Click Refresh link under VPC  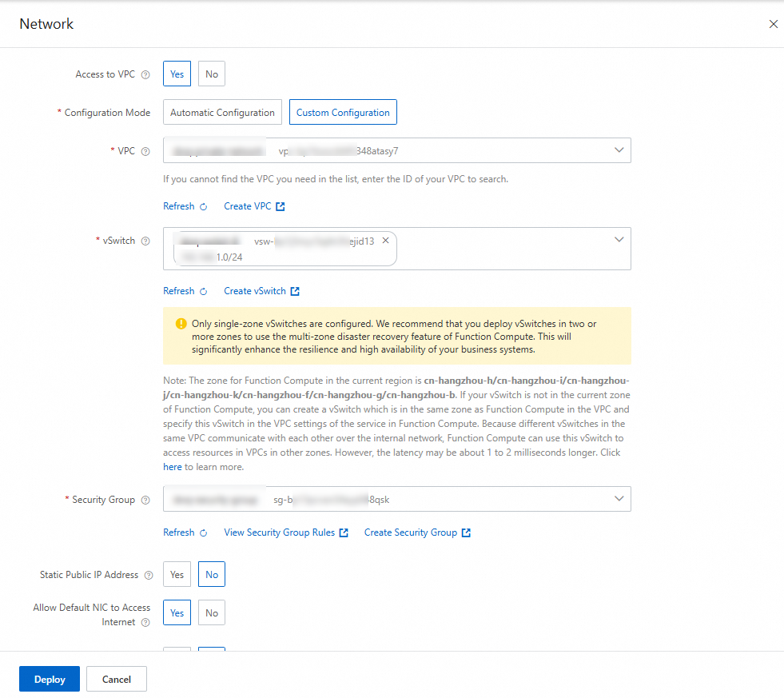(x=178, y=206)
